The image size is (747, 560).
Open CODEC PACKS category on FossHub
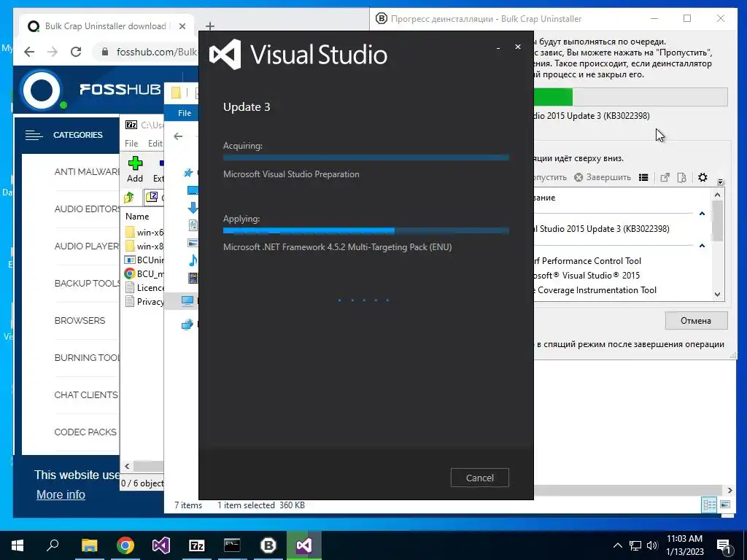[x=85, y=432]
